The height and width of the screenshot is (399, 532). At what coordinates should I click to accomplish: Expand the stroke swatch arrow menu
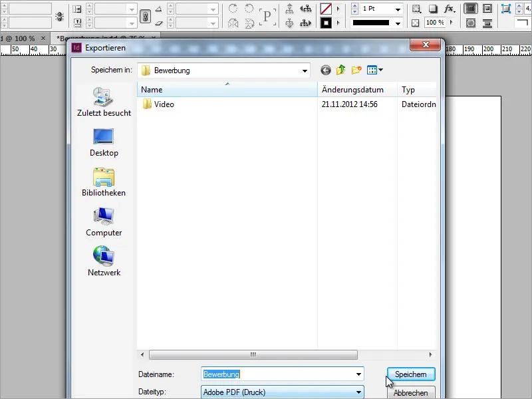coord(338,23)
